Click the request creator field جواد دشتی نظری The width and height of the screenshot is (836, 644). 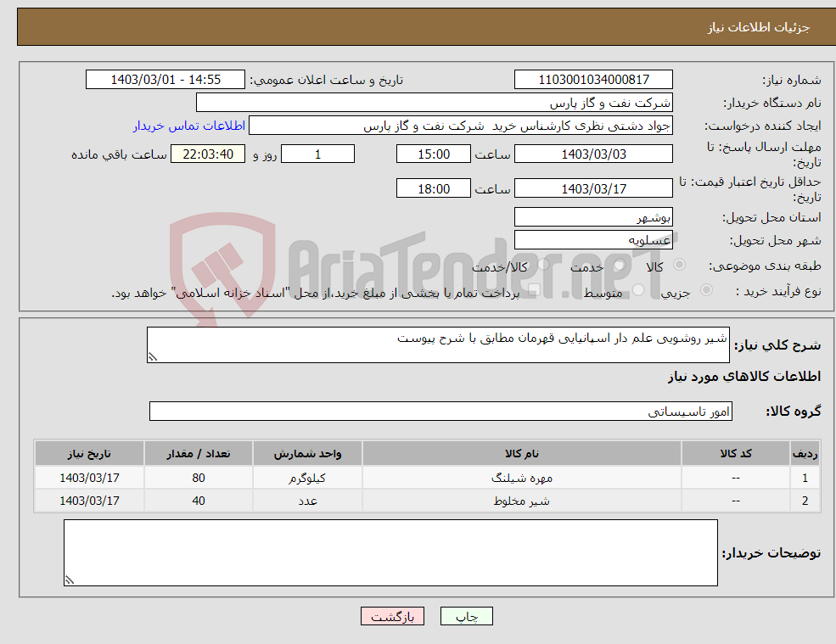pyautogui.click(x=461, y=126)
